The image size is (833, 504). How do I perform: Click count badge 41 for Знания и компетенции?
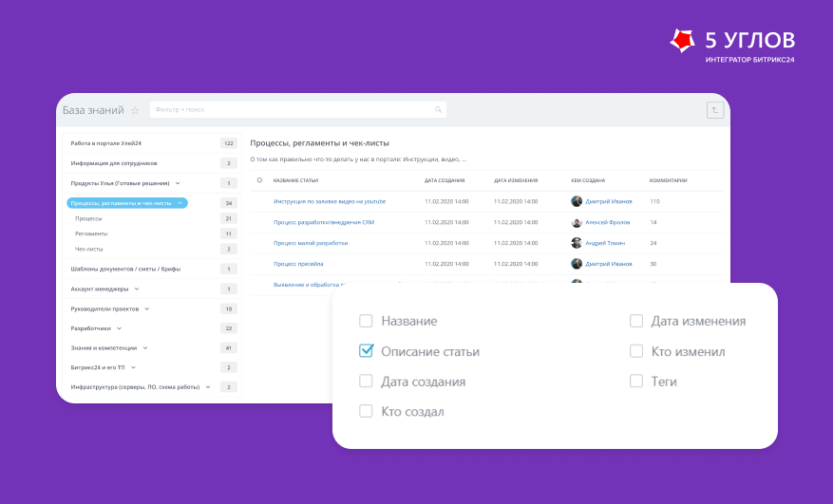pos(229,347)
